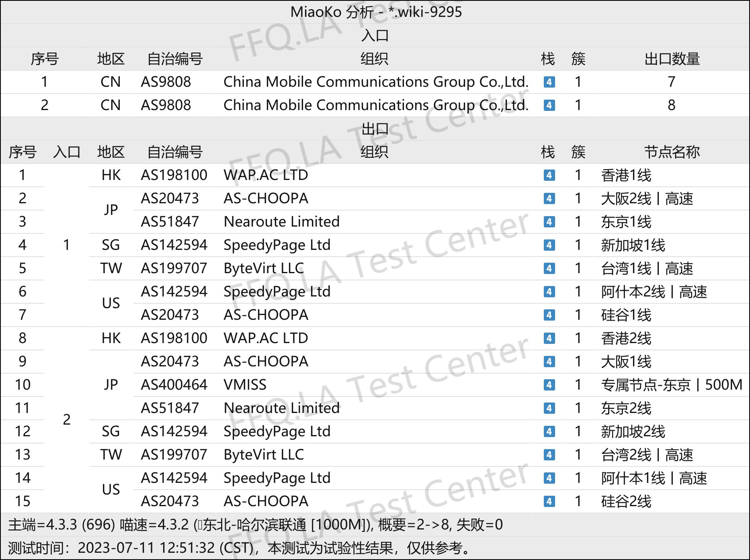Click node name 硅谷2线
The height and width of the screenshot is (560, 750).
(x=626, y=501)
